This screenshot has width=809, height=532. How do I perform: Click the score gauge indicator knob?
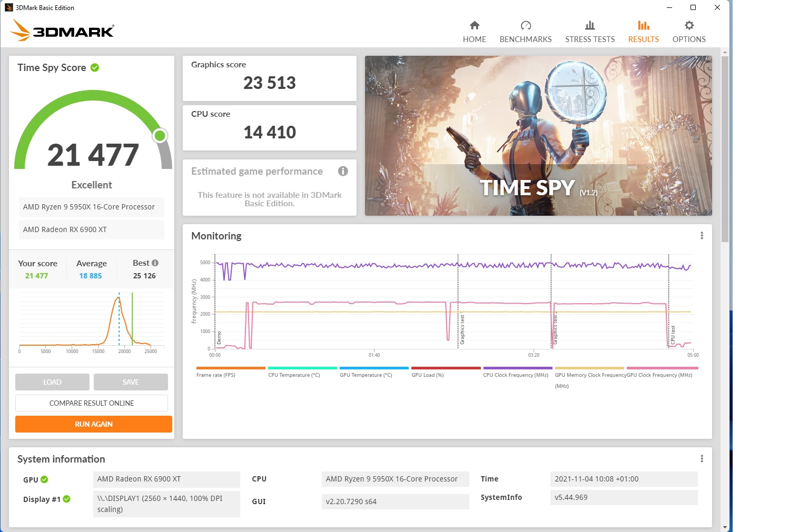[x=160, y=136]
